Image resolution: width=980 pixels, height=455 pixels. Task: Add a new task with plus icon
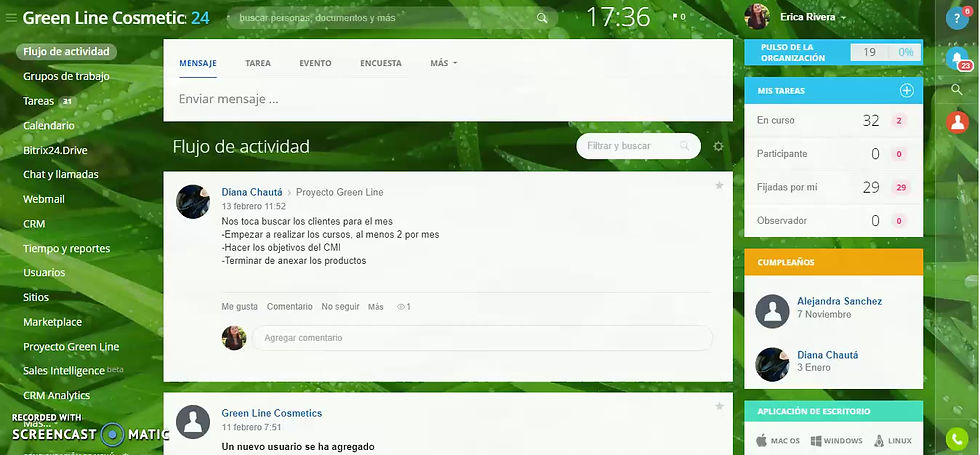[x=906, y=91]
